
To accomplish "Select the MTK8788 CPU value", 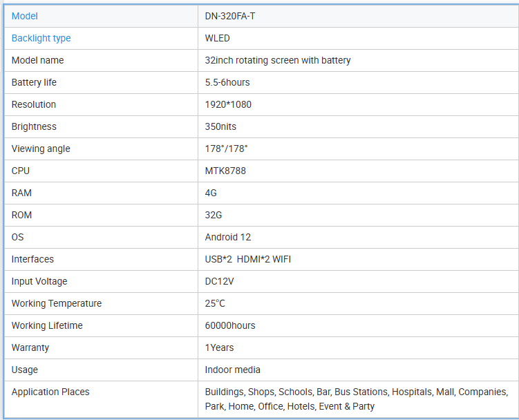I will (x=225, y=171).
